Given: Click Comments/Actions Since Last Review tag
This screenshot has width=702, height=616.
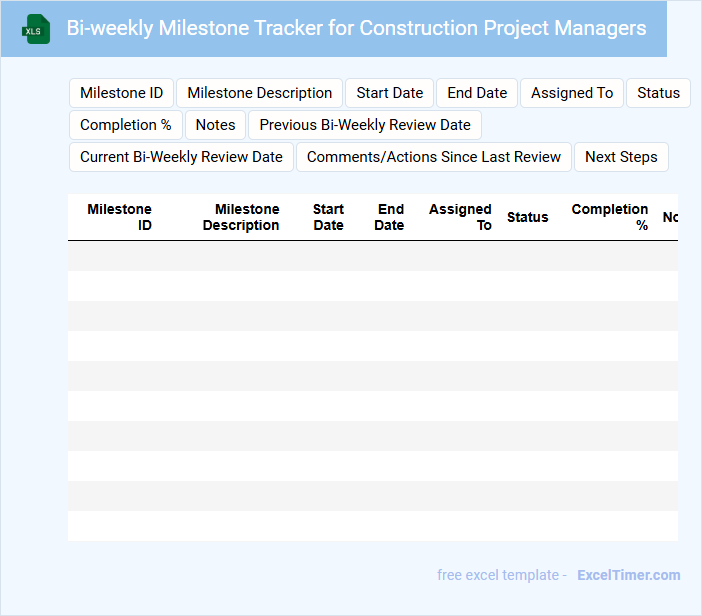Looking at the screenshot, I should [x=434, y=157].
